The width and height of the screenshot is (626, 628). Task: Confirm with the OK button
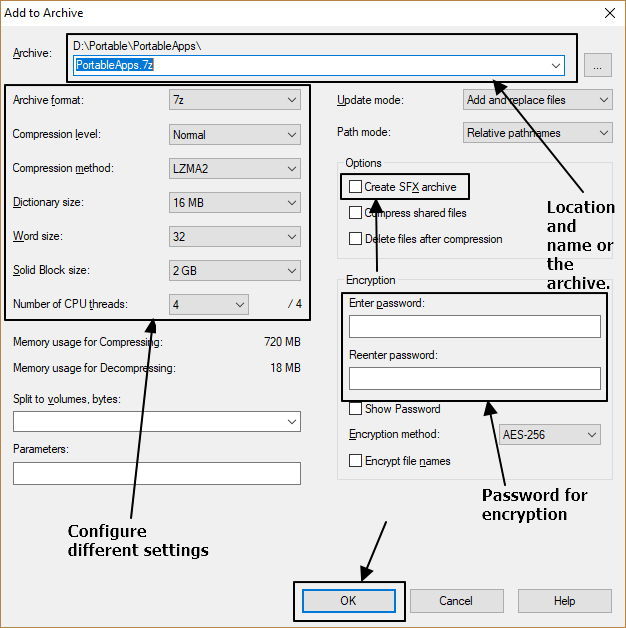(348, 601)
